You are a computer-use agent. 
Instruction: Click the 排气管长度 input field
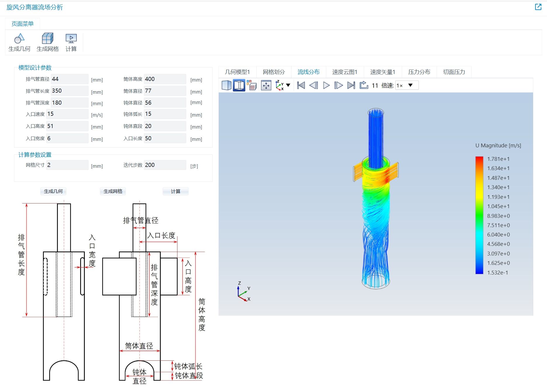point(70,91)
